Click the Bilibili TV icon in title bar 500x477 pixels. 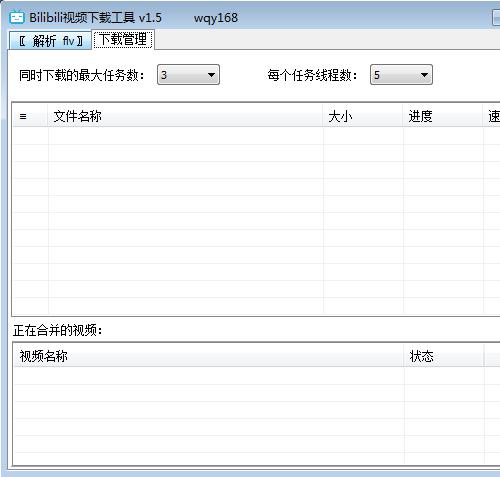coord(17,17)
